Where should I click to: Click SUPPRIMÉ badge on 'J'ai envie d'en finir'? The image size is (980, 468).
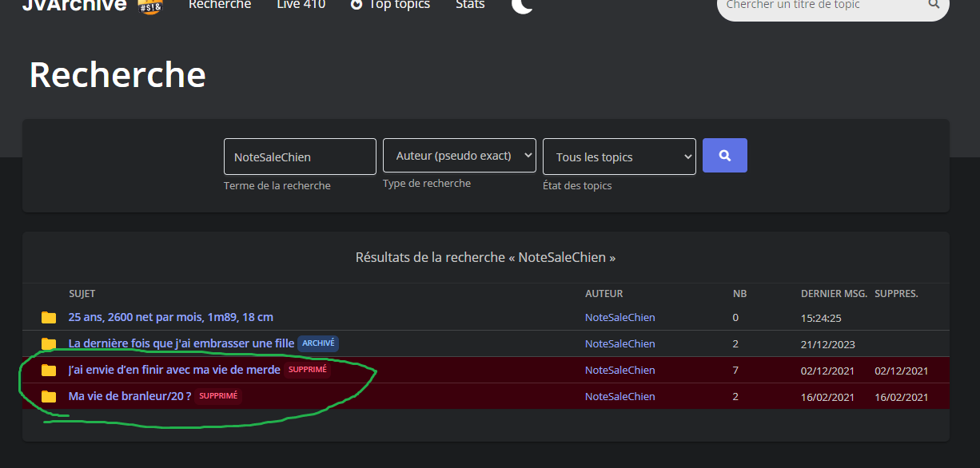click(x=307, y=370)
